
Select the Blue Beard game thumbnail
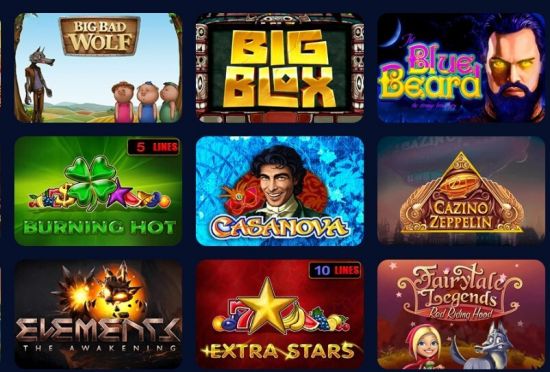(461, 68)
